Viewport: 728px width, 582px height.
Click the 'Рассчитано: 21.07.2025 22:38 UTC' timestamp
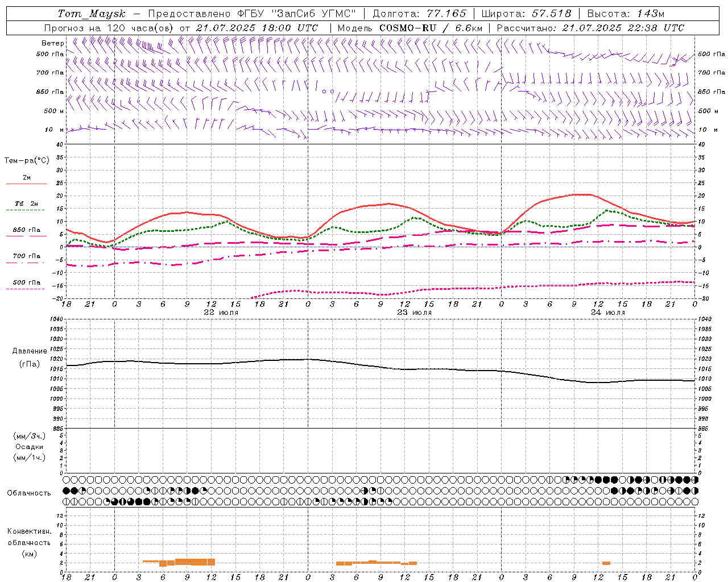590,28
